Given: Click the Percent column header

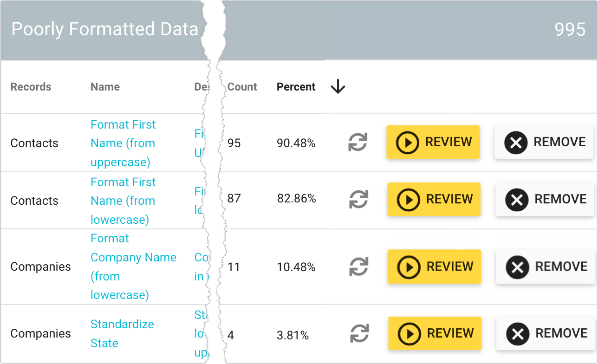Looking at the screenshot, I should pyautogui.click(x=296, y=87).
